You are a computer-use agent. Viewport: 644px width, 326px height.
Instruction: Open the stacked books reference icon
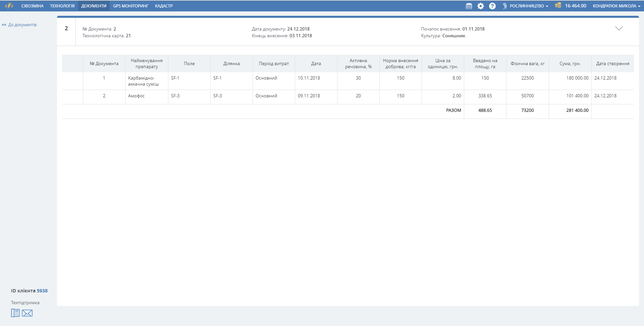tap(469, 6)
